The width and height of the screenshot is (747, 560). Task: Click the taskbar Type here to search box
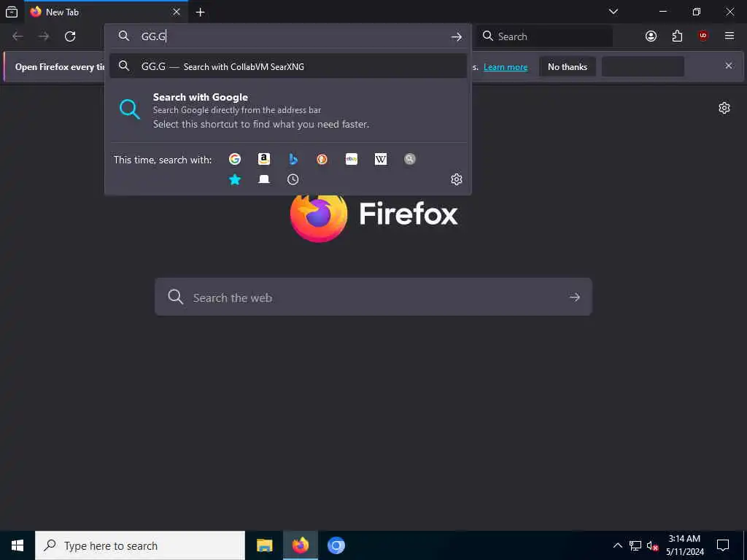click(140, 545)
